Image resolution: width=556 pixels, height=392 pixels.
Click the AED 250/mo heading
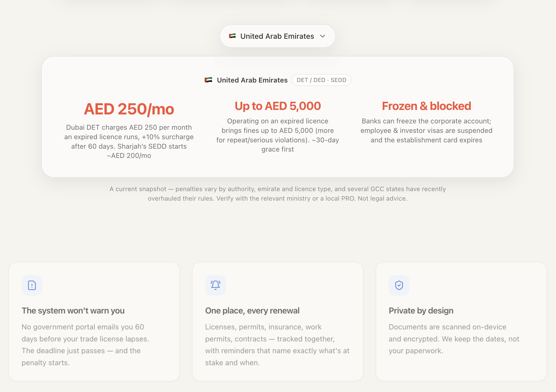[129, 109]
